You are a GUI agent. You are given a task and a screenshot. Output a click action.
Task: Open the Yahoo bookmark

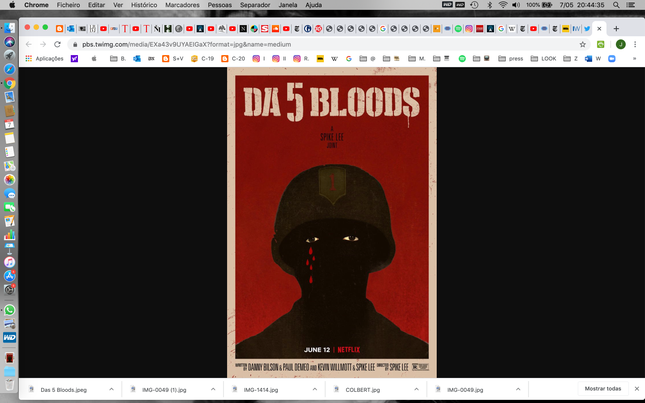click(74, 59)
